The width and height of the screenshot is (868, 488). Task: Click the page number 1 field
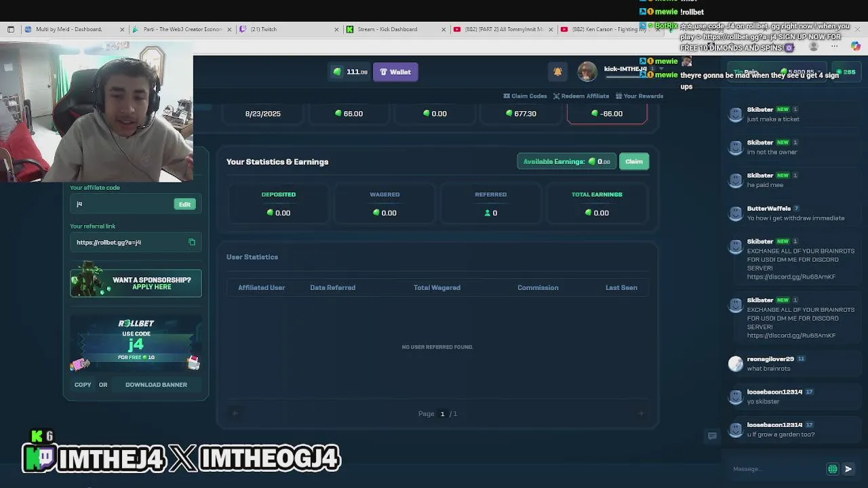point(442,413)
